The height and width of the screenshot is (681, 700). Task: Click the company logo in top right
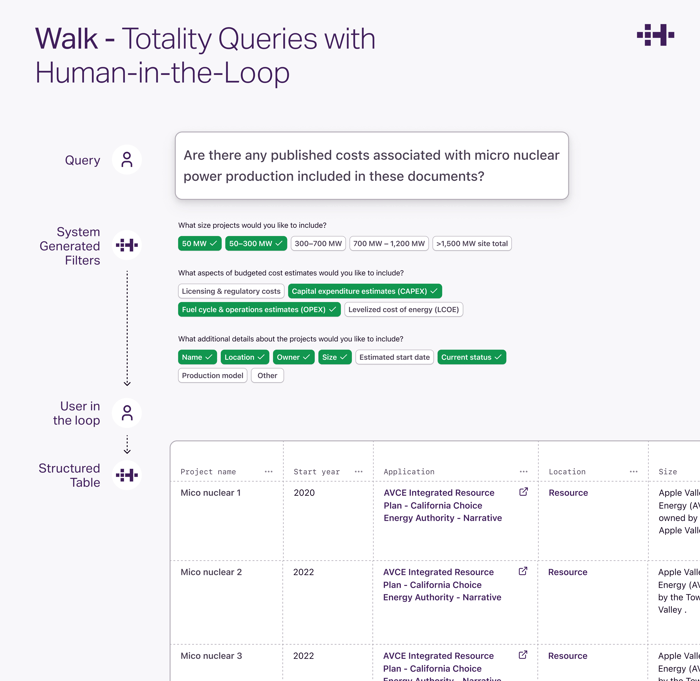pos(655,35)
